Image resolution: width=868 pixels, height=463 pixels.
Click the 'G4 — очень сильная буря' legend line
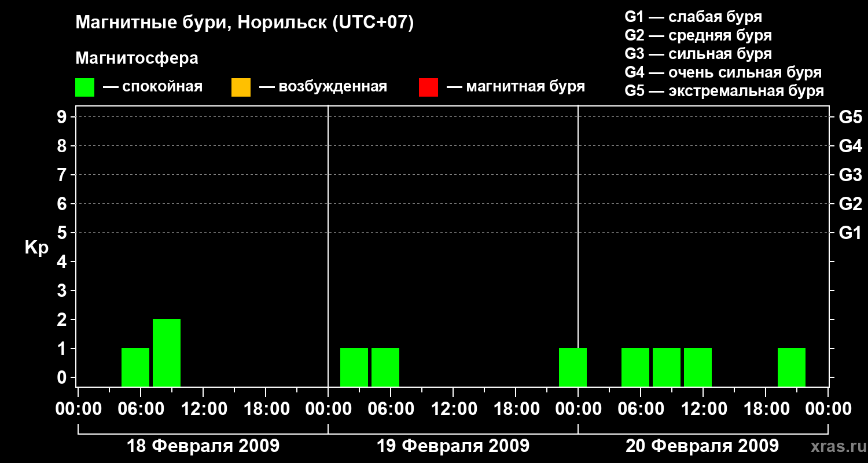(723, 72)
